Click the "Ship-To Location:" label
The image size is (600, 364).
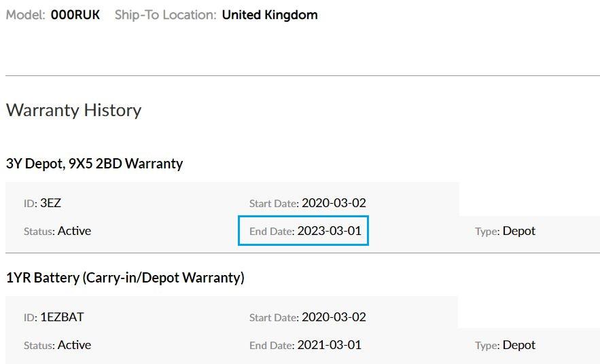[165, 15]
